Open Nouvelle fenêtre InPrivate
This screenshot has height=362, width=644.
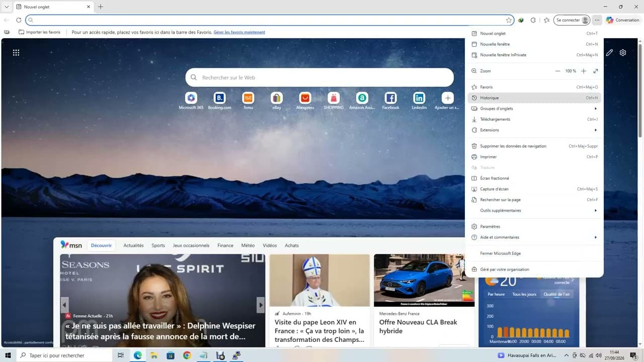click(534, 55)
